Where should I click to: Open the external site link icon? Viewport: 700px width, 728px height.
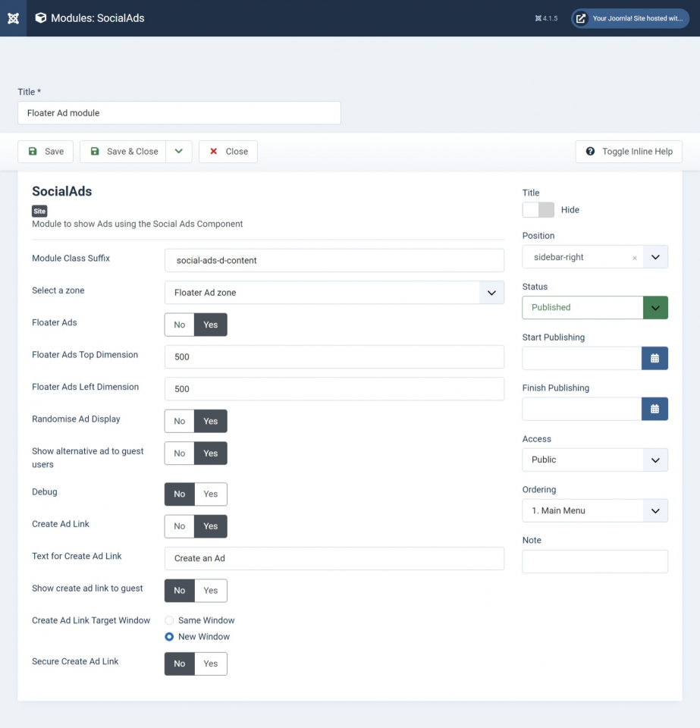coord(580,18)
